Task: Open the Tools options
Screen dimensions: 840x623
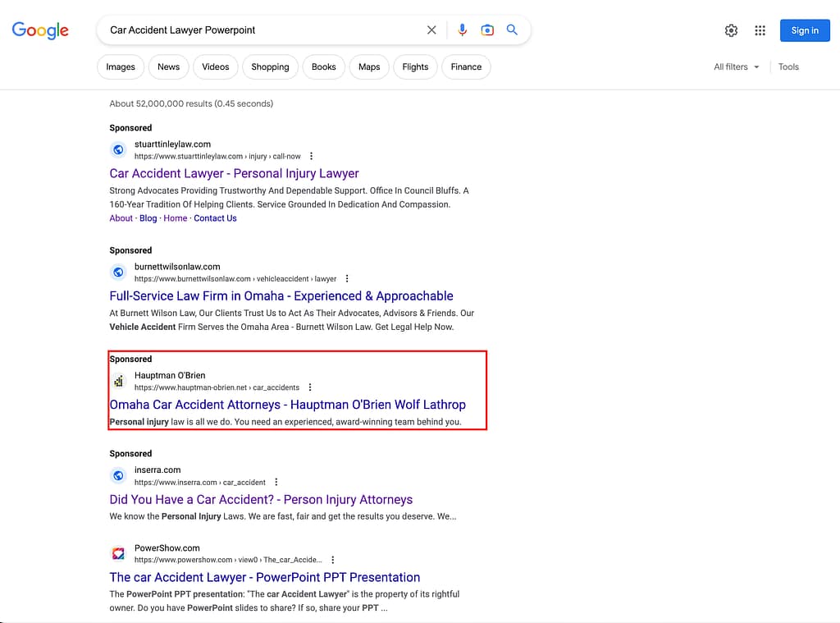Action: pyautogui.click(x=788, y=67)
